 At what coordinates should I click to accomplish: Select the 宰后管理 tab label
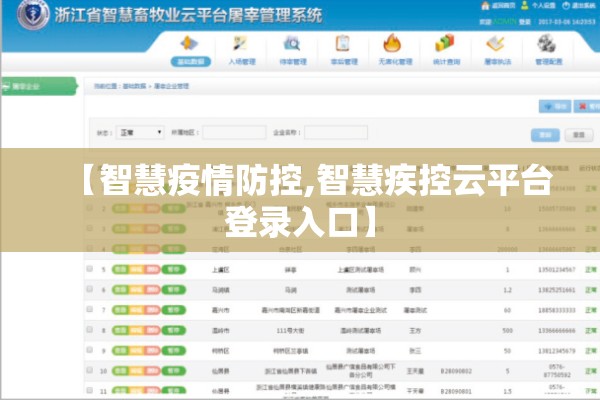(x=344, y=62)
